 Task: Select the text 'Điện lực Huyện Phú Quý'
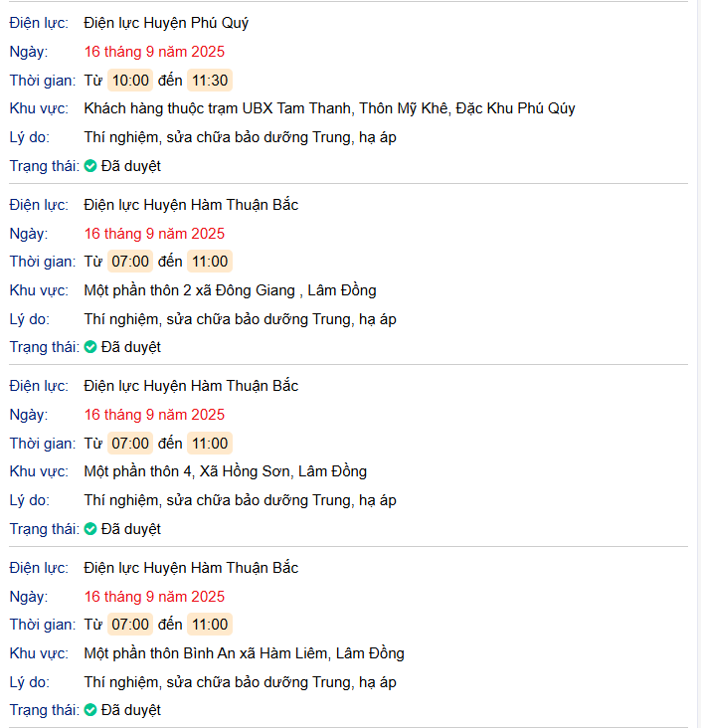point(166,23)
